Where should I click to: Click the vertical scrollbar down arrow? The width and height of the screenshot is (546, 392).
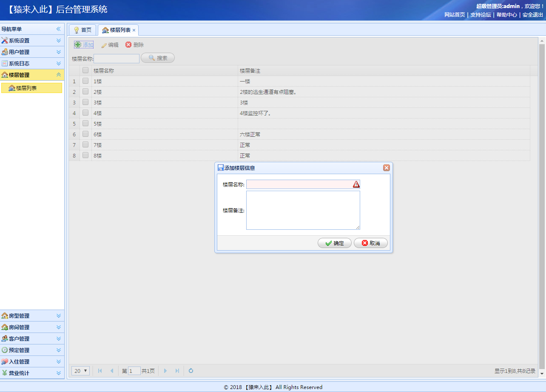(542, 373)
